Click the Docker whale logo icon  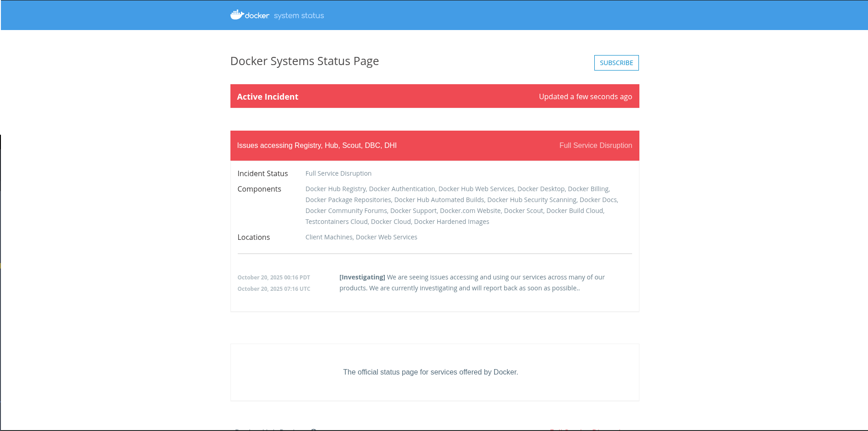tap(237, 15)
